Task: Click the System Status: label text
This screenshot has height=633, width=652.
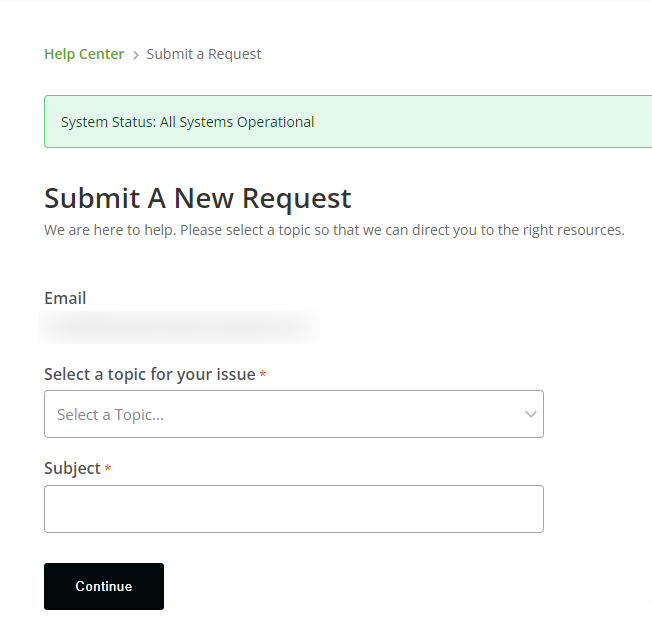Action: [x=108, y=122]
